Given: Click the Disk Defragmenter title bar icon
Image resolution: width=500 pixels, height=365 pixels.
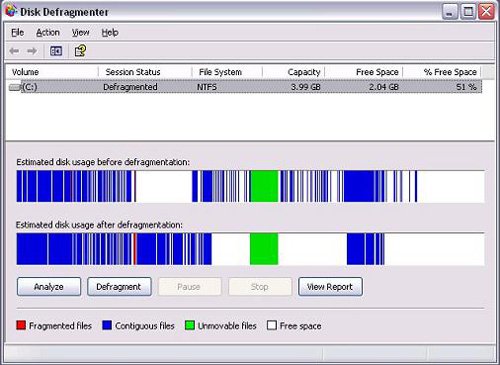Looking at the screenshot, I should click(11, 11).
